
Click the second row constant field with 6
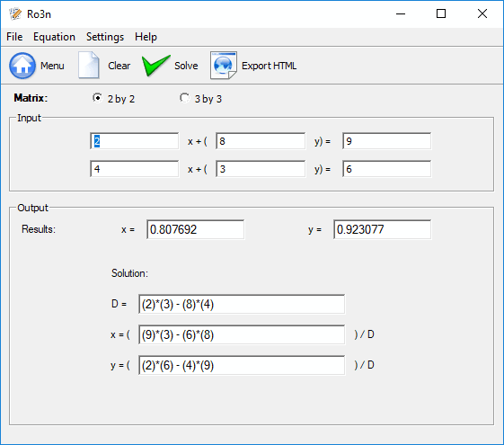click(x=386, y=169)
